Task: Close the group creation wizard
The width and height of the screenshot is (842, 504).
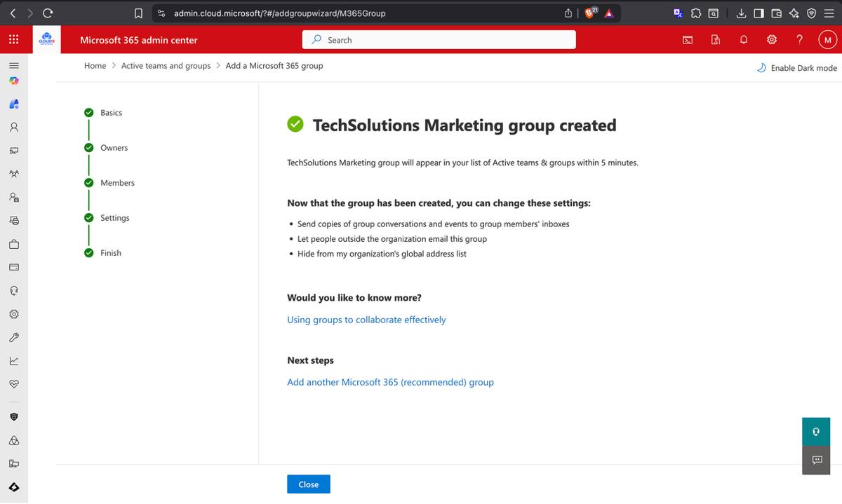Action: tap(309, 484)
